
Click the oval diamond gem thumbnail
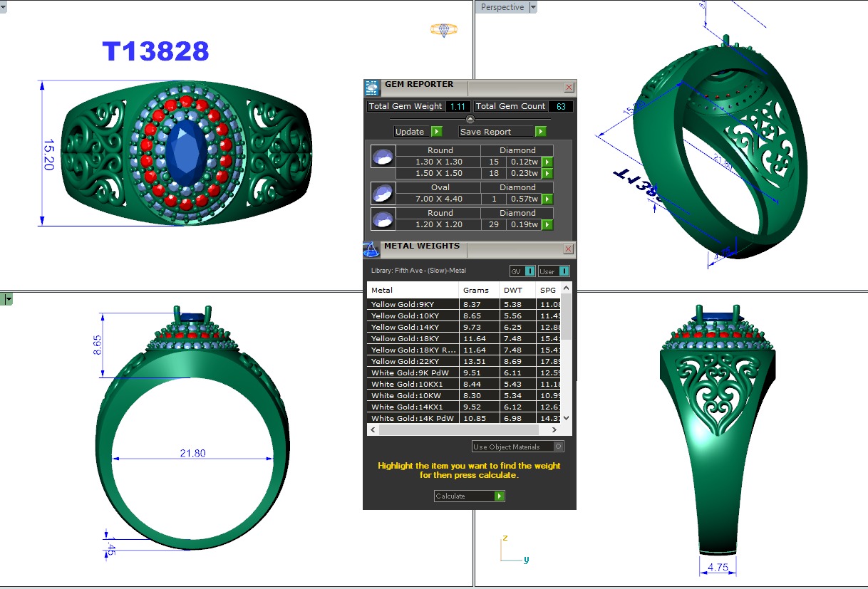(x=383, y=193)
